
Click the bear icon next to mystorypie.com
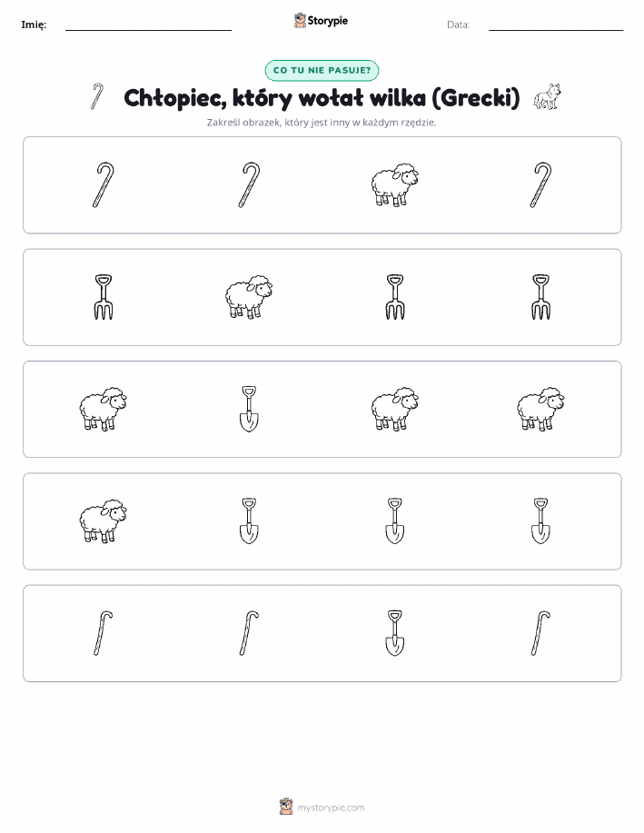pos(286,807)
